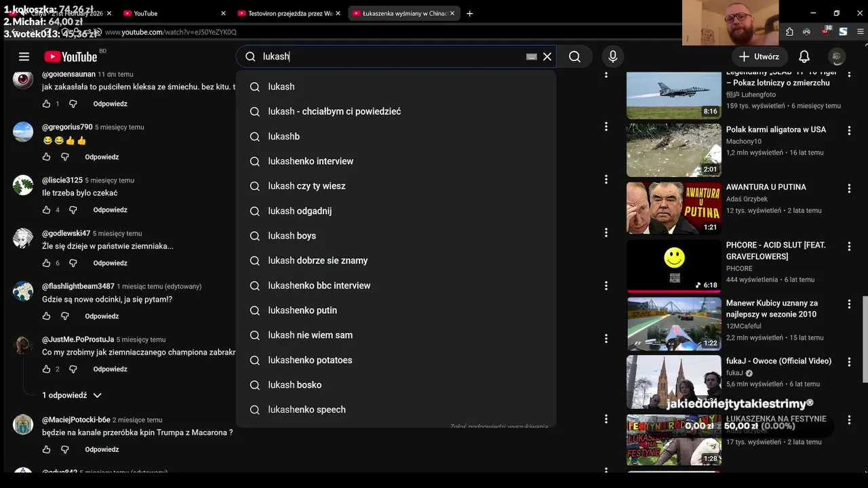Select the 'lukash bosko' suggestion
Image resolution: width=868 pixels, height=488 pixels.
click(x=396, y=385)
